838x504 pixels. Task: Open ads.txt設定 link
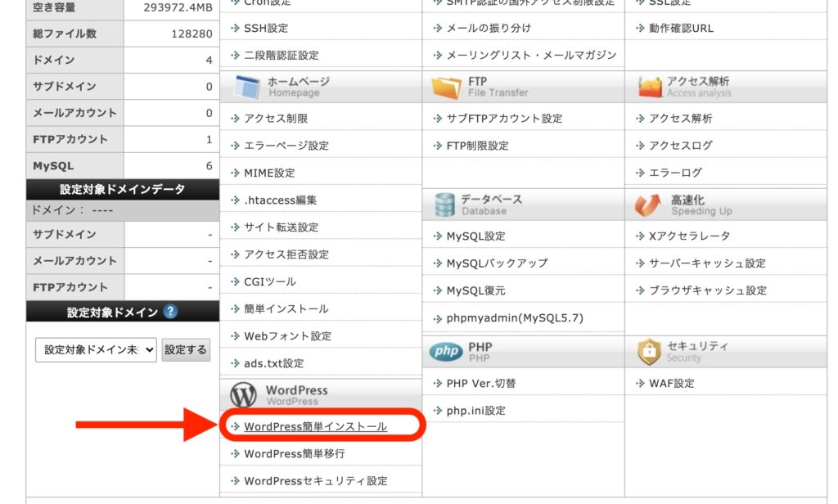click(274, 363)
